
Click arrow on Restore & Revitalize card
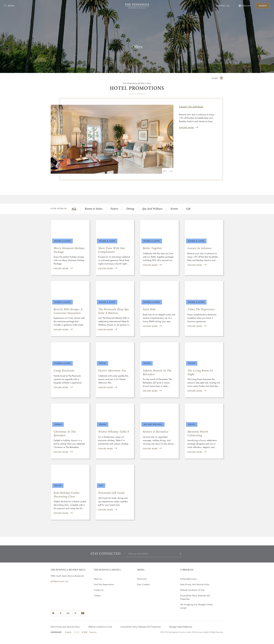(160, 448)
